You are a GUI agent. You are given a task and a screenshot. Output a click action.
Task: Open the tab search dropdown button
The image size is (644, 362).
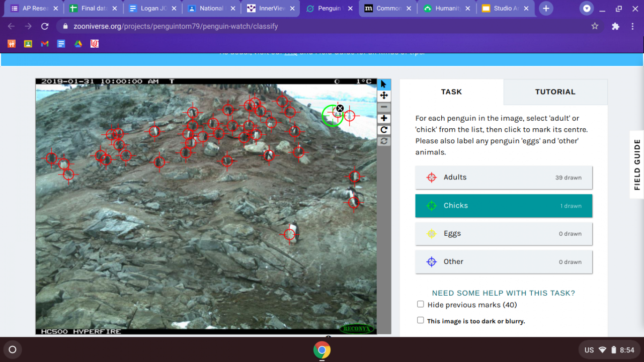[586, 9]
